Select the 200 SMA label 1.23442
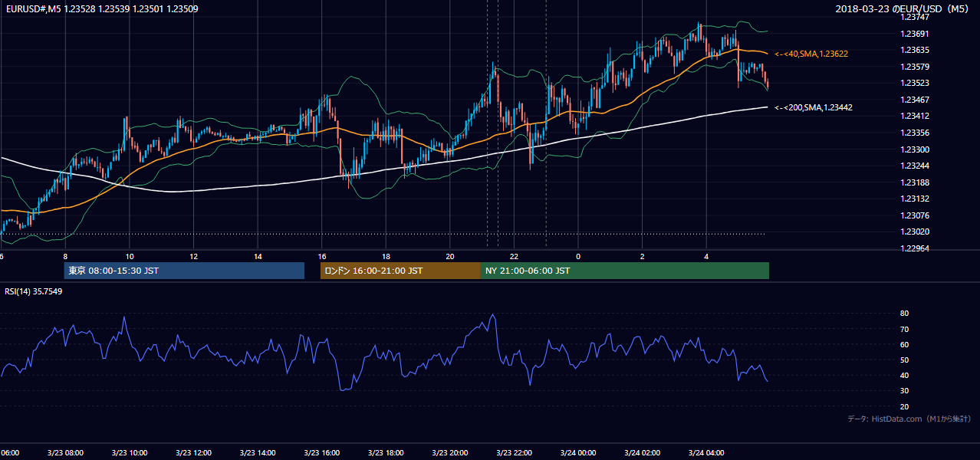The height and width of the screenshot is (460, 980). click(814, 107)
